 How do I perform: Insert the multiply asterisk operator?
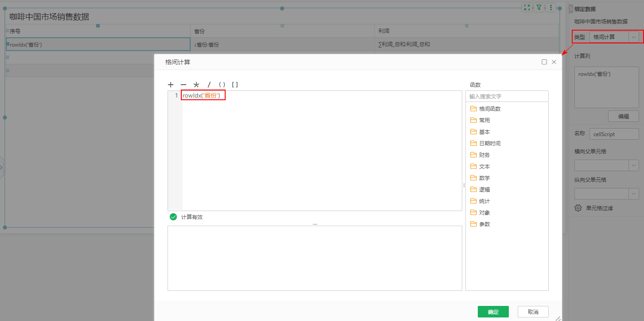coord(196,85)
